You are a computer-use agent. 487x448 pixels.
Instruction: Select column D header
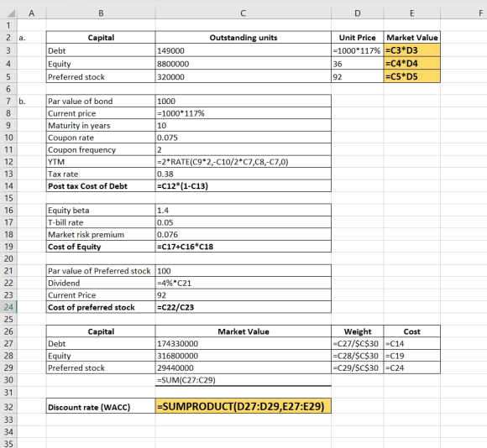[358, 13]
